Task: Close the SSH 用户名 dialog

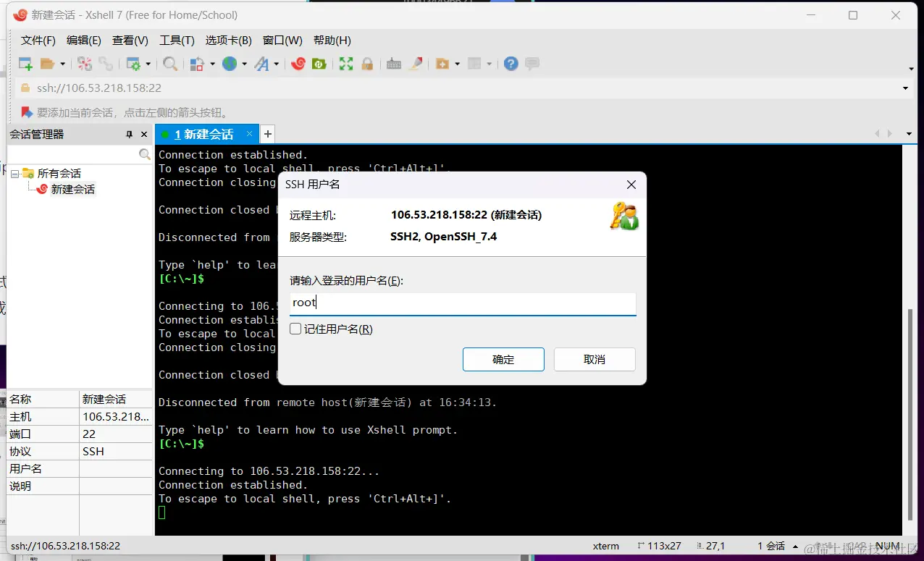Action: (x=631, y=185)
